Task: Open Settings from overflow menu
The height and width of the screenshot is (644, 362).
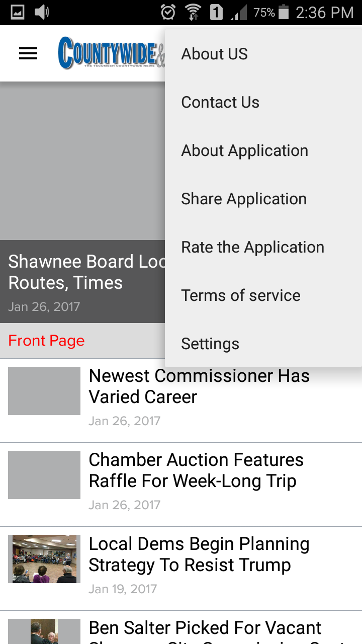Action: pyautogui.click(x=210, y=344)
